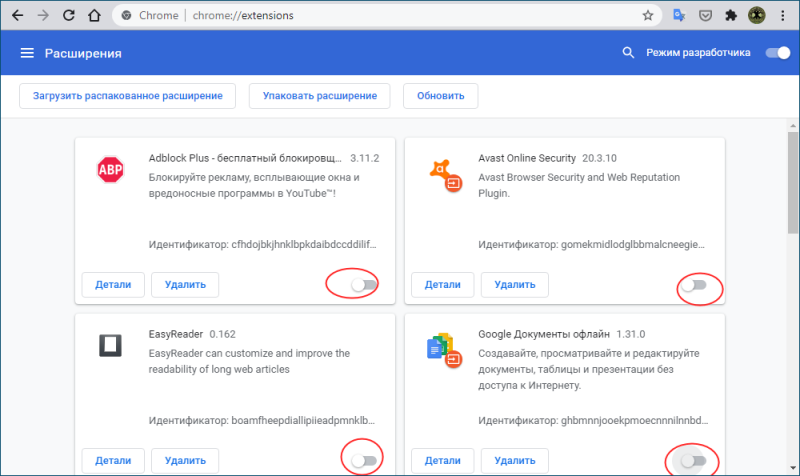800x476 pixels.
Task: Click Загрузить распакованное расширение button
Action: 128,96
